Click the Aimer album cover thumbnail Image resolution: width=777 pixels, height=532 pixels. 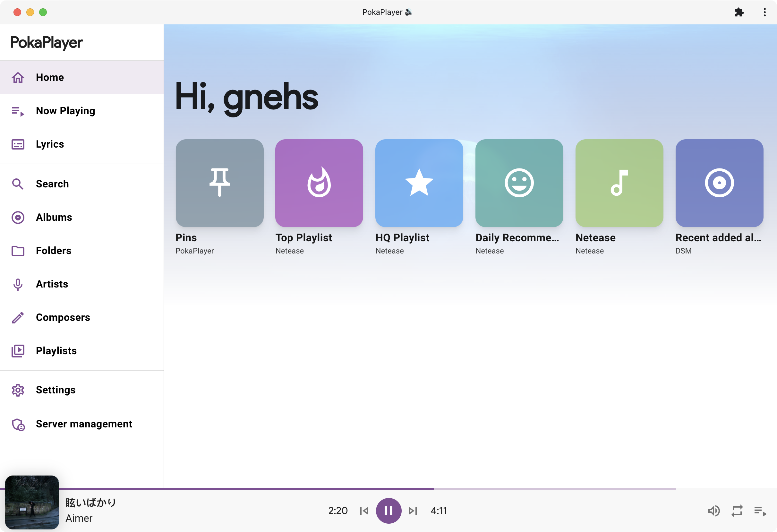[32, 502]
